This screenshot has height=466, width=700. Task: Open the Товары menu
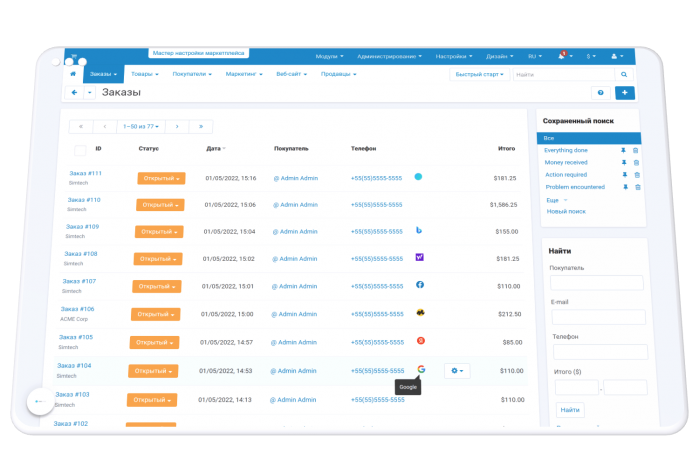click(x=145, y=74)
